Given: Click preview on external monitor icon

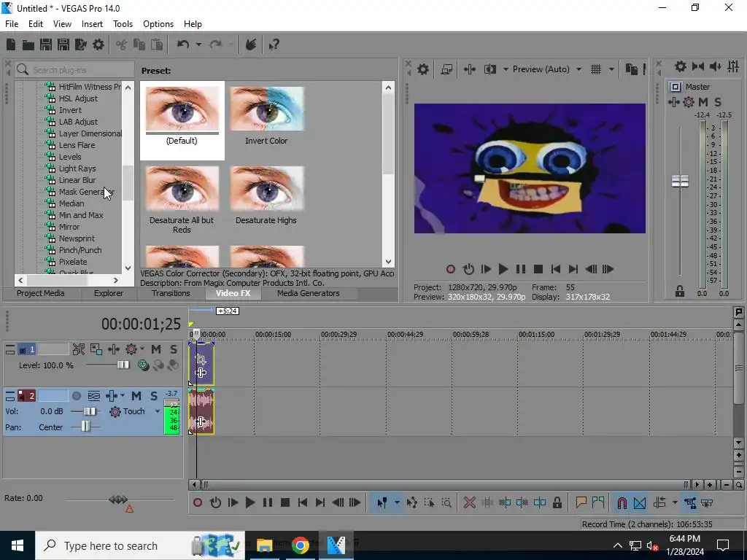Looking at the screenshot, I should click(446, 69).
